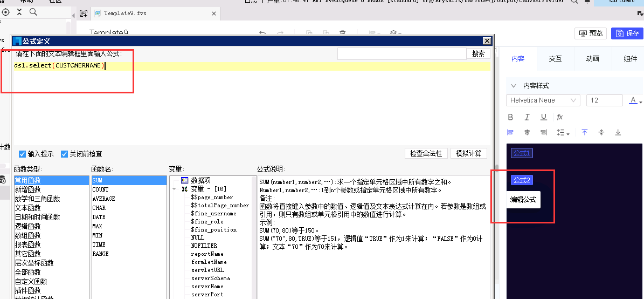
Task: Align text right
Action: pos(543,132)
